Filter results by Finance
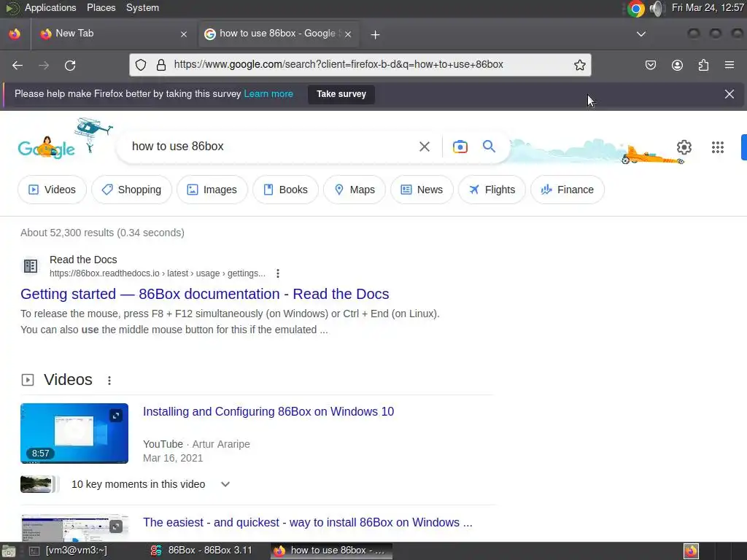 (568, 190)
